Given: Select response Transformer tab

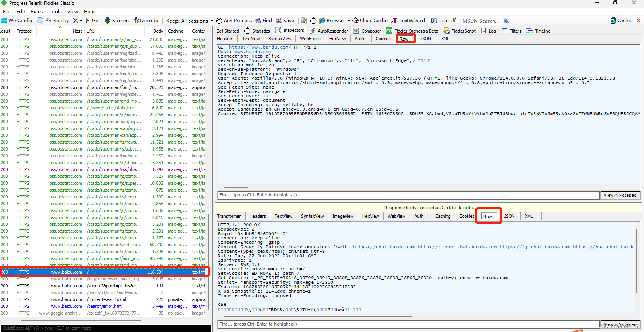Looking at the screenshot, I should pos(229,217).
